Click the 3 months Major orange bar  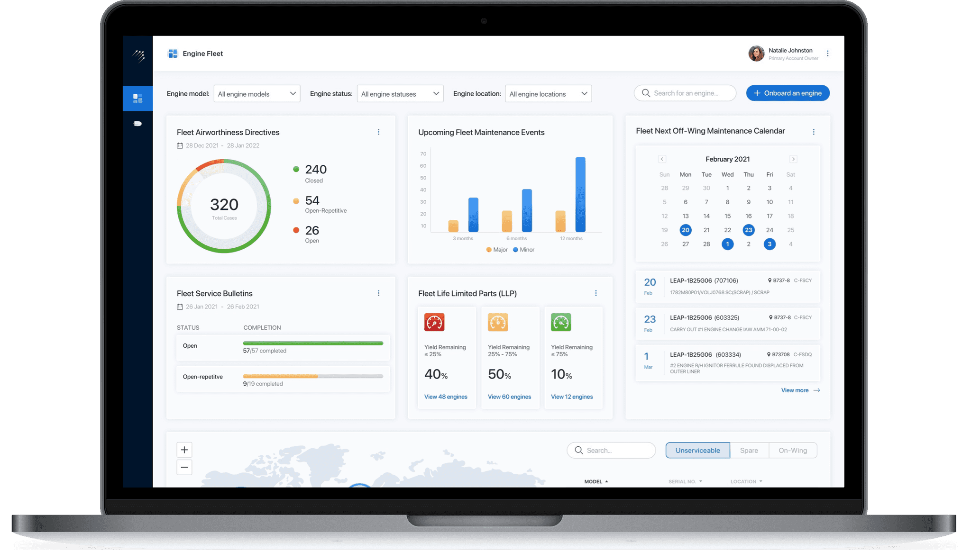click(453, 226)
